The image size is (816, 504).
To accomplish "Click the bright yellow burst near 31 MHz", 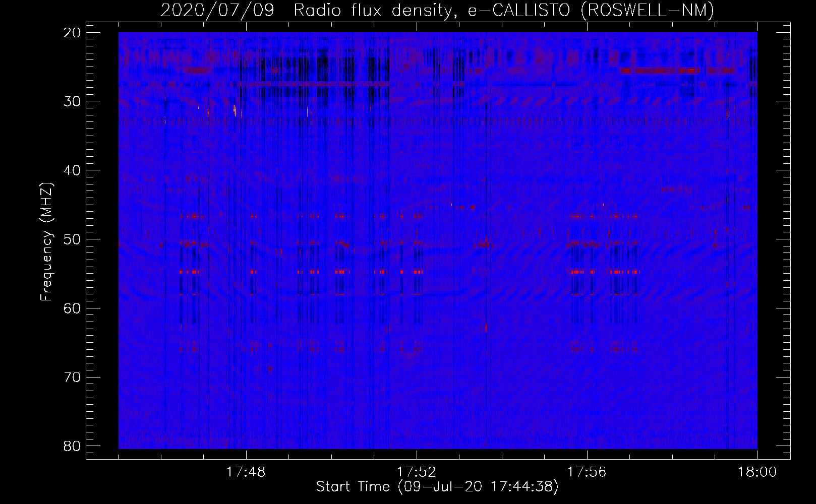I will pyautogui.click(x=235, y=110).
